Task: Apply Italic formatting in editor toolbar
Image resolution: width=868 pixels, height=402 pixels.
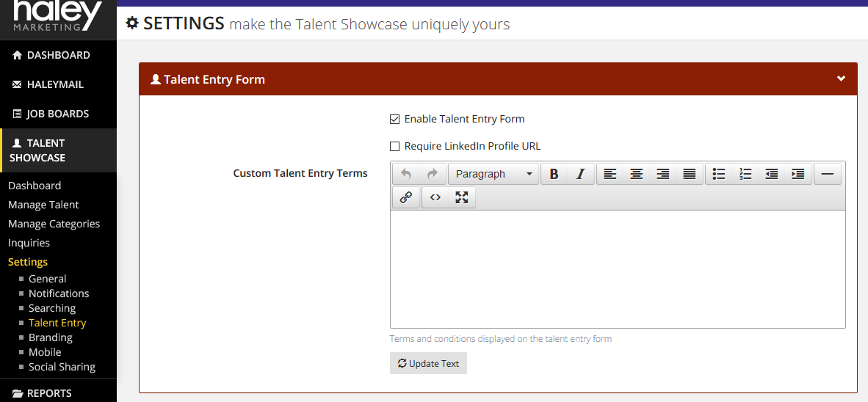Action: (581, 174)
